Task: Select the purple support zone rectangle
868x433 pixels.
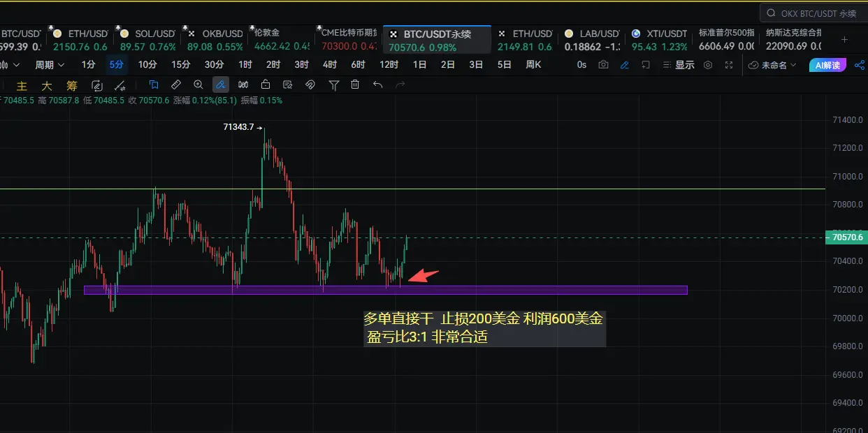Action: 385,290
